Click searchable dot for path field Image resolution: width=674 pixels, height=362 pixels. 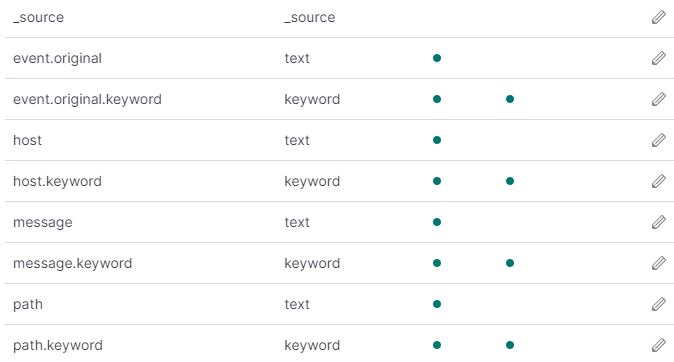(x=437, y=304)
